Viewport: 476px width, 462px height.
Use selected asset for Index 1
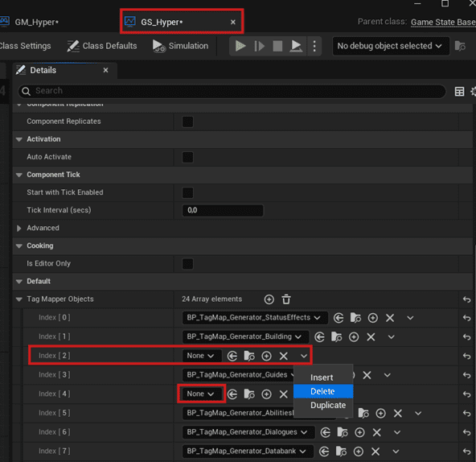319,336
